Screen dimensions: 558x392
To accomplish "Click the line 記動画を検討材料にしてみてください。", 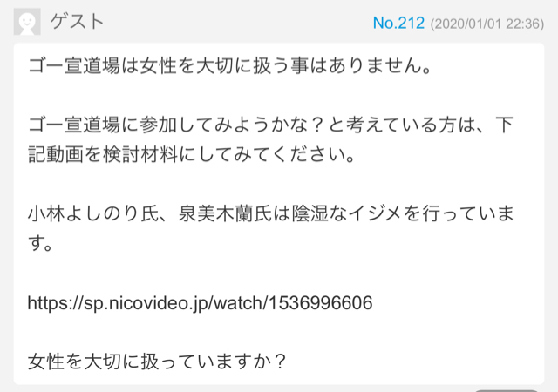I will pyautogui.click(x=192, y=155).
